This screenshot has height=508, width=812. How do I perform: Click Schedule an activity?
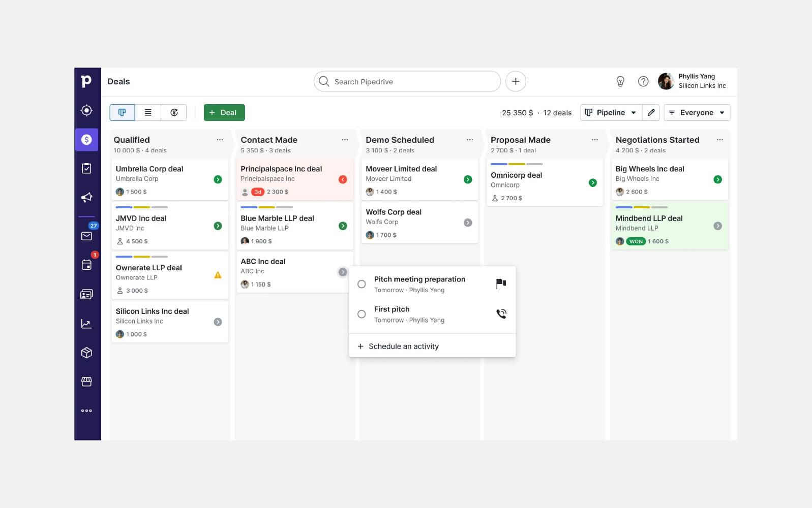398,346
